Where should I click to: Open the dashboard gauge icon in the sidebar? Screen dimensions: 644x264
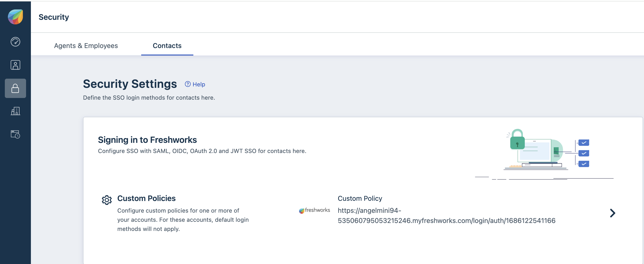[15, 42]
